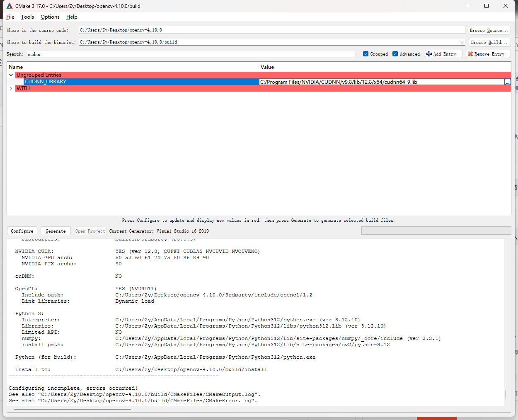Open the File menu
Screen dimensions: 518x420
10,17
